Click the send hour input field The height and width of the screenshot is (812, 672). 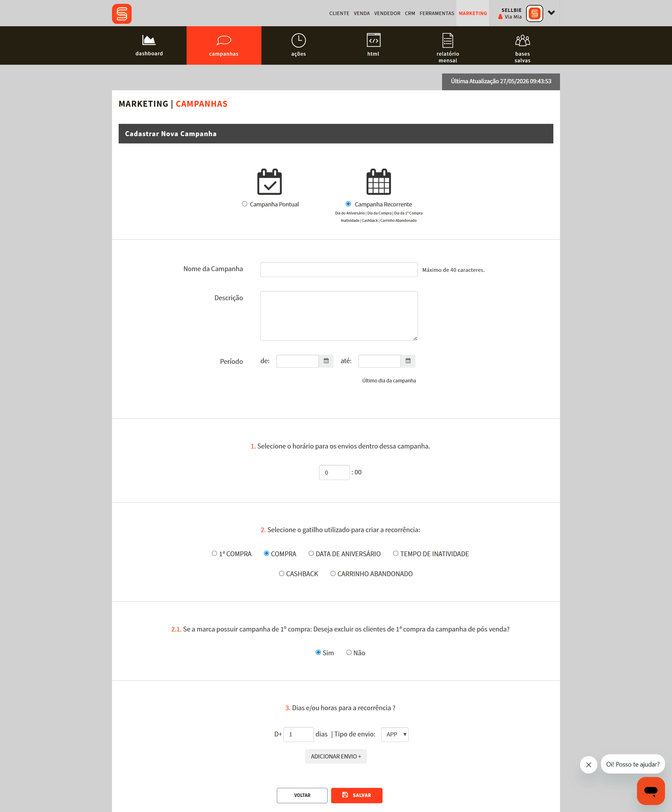click(x=334, y=473)
